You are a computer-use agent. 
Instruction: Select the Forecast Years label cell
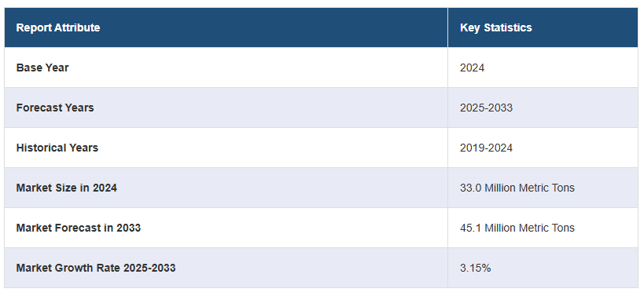(226, 108)
